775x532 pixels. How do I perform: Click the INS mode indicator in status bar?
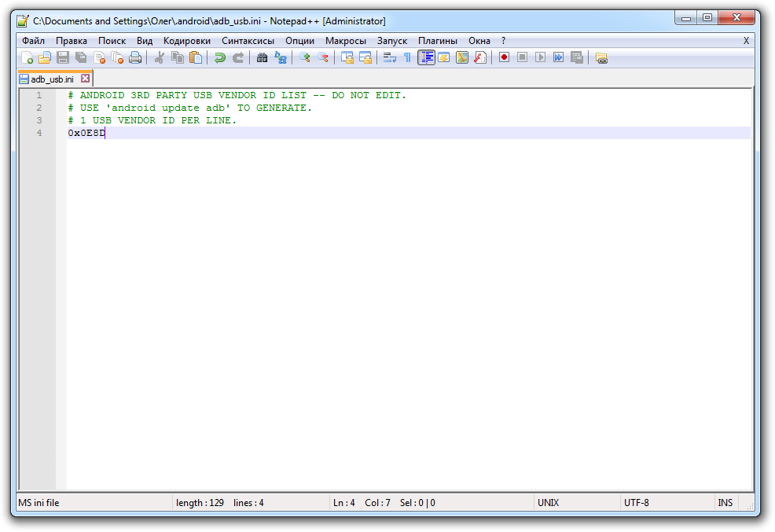click(725, 503)
